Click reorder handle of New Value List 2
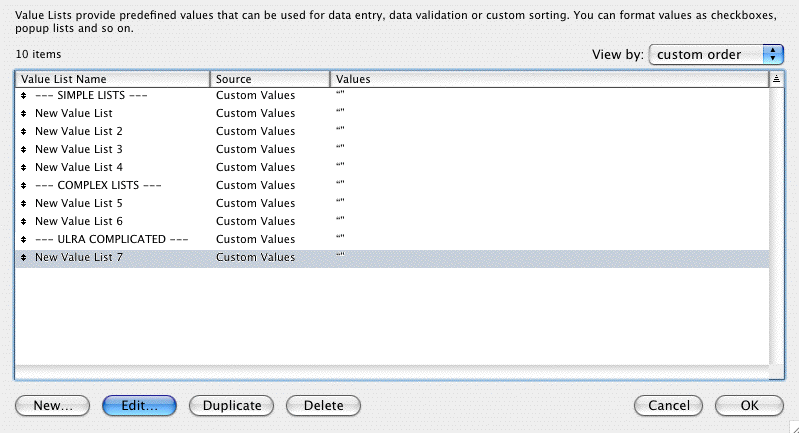The image size is (799, 433). click(x=23, y=131)
